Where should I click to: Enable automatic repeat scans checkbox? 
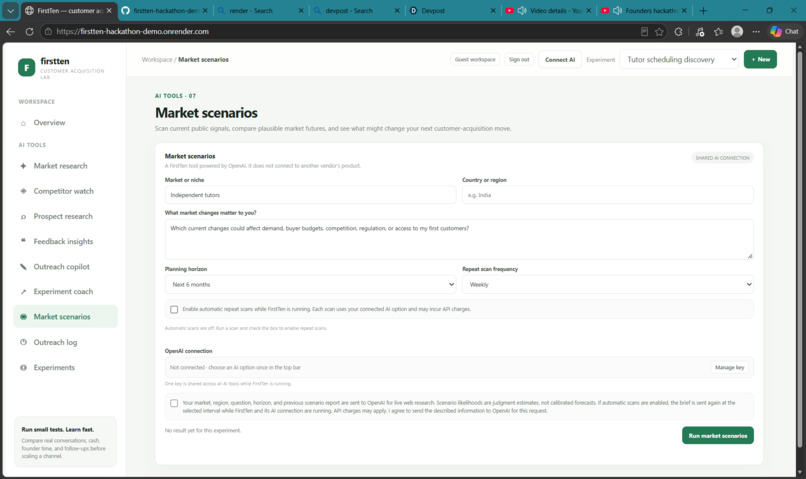174,309
